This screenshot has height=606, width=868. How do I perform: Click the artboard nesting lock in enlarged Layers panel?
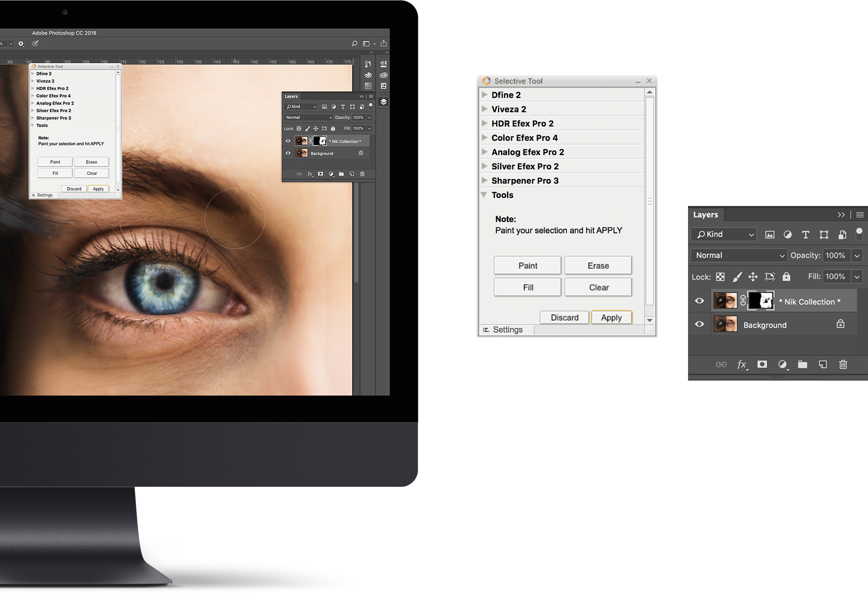pyautogui.click(x=770, y=276)
